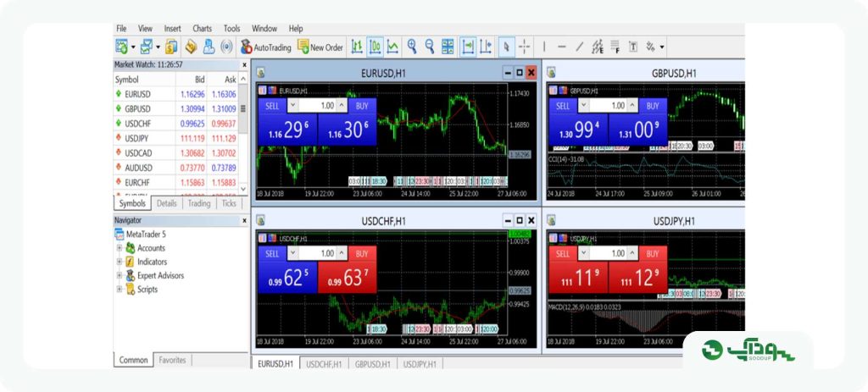Expand the Expert Advisors tree node
The height and width of the screenshot is (392, 868).
(119, 275)
